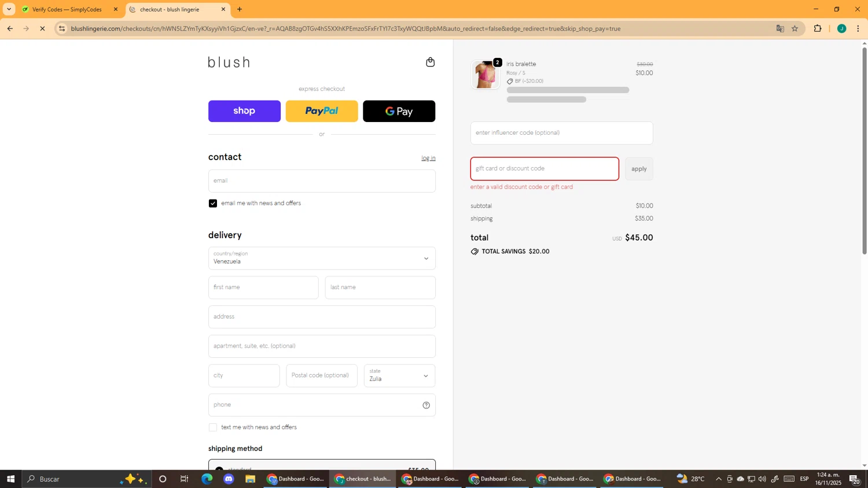Open the volume control in system tray
Viewport: 868px width, 488px height.
click(762, 479)
